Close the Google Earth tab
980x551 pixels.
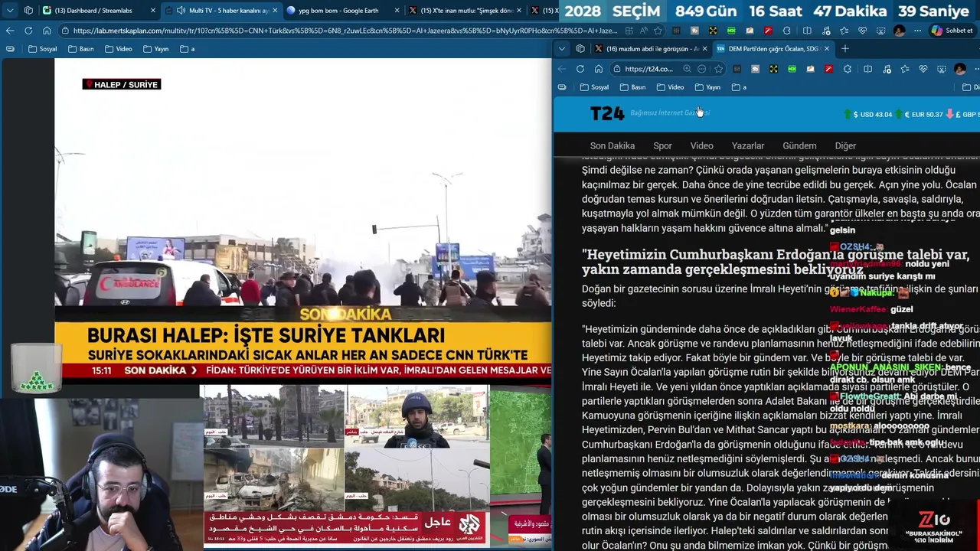pyautogui.click(x=397, y=11)
